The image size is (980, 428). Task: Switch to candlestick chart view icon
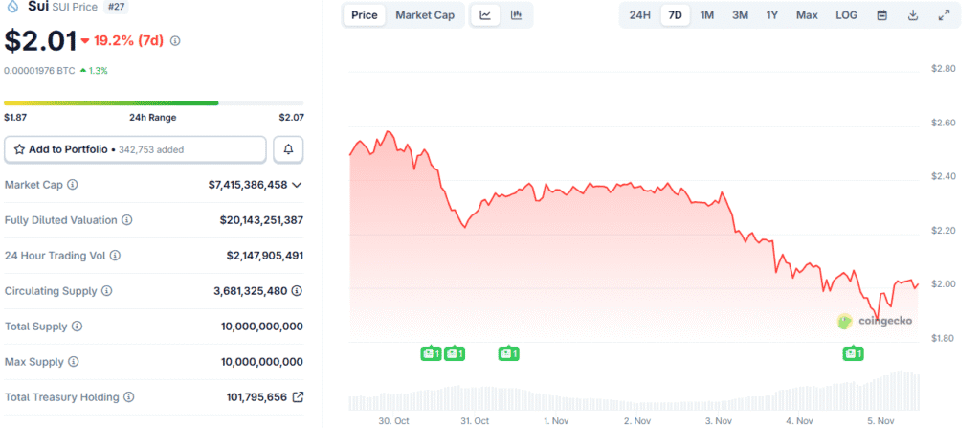pyautogui.click(x=516, y=15)
